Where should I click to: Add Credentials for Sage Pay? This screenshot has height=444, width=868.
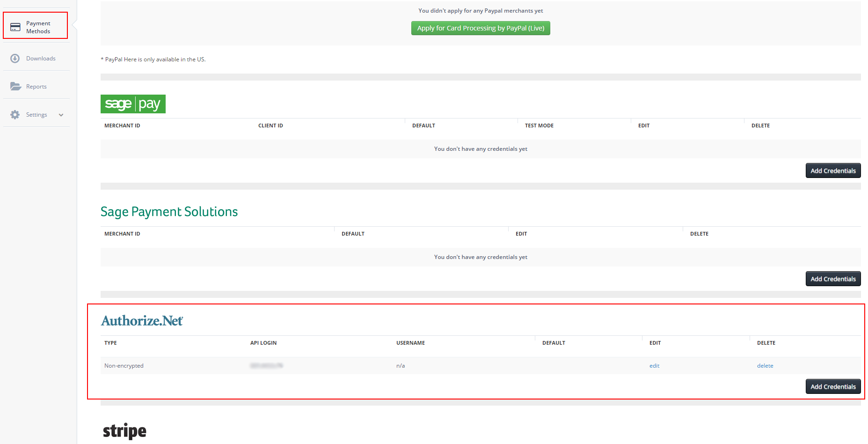pyautogui.click(x=833, y=170)
